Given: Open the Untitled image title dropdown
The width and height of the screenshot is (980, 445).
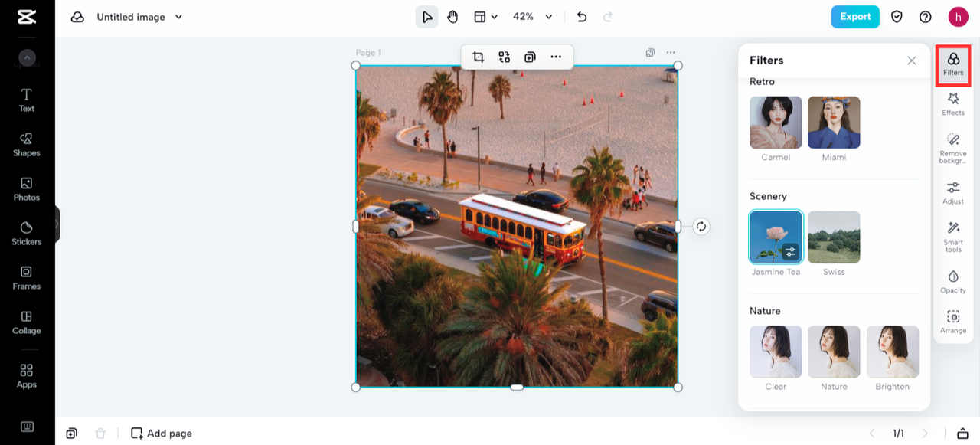Looking at the screenshot, I should (178, 17).
